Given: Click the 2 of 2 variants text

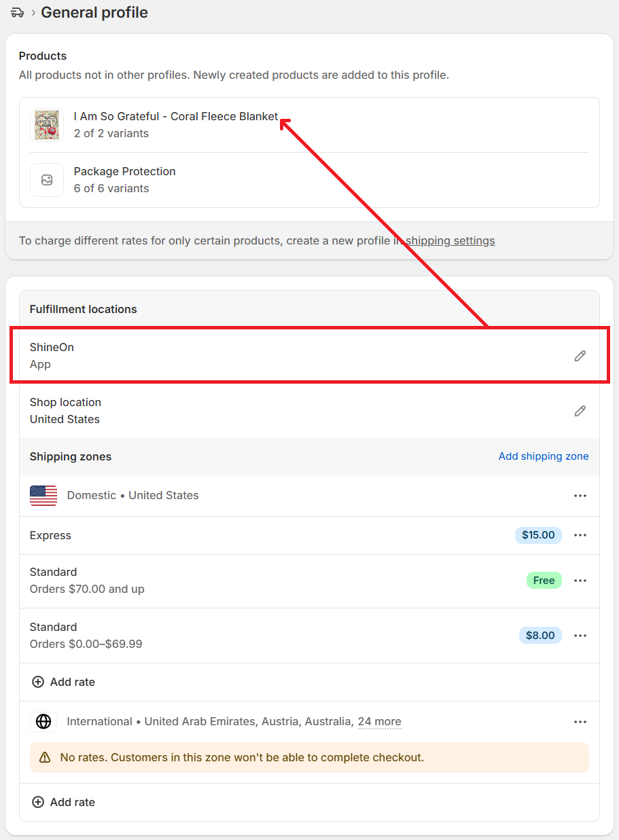Looking at the screenshot, I should point(111,133).
